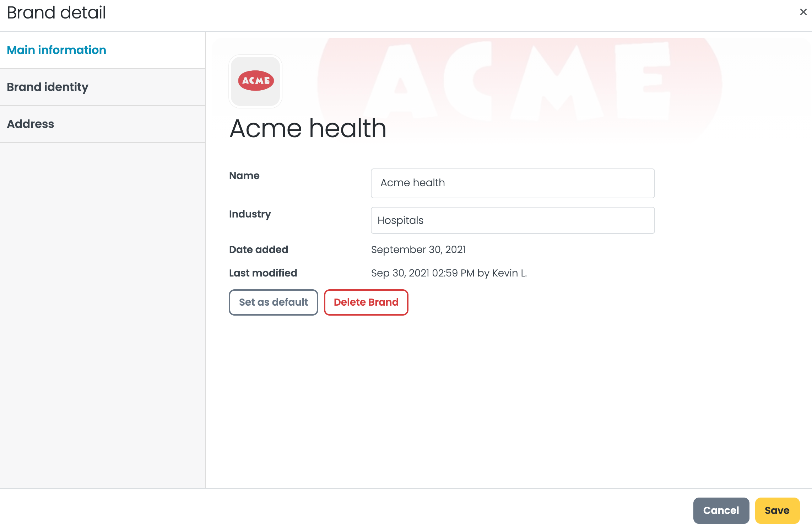Go to the Address tab
The width and height of the screenshot is (812, 526).
point(31,124)
